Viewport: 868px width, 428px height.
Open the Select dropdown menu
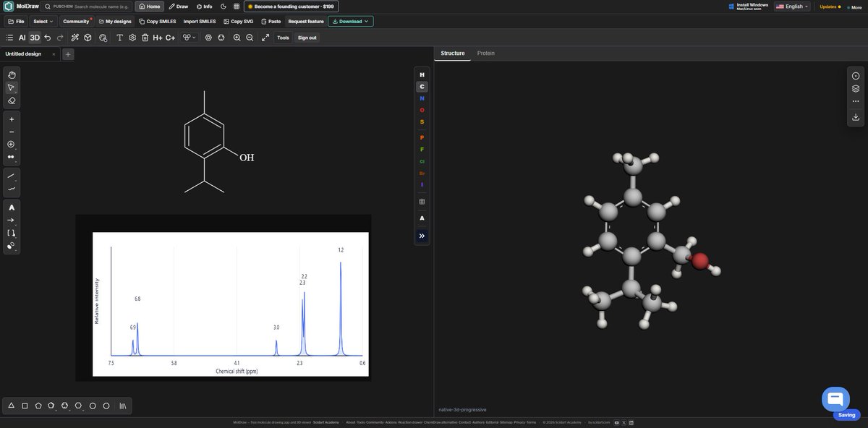click(43, 22)
